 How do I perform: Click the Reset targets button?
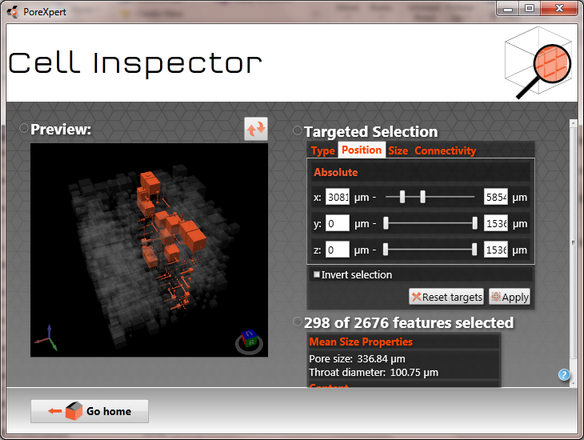coord(446,297)
